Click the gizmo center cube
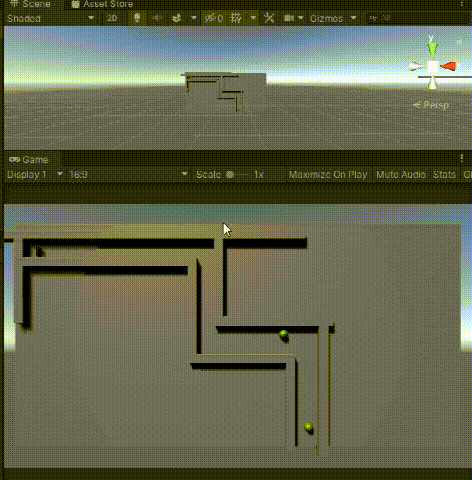472x480 pixels. [433, 67]
